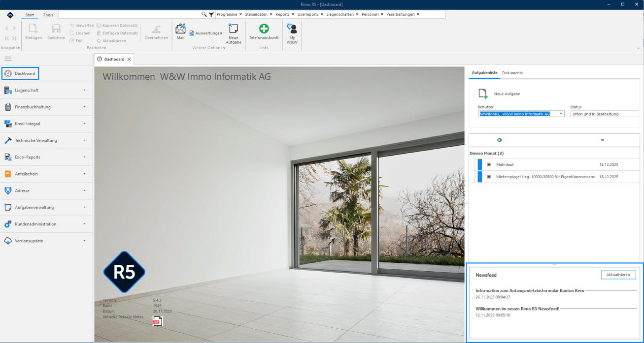Switch to the Dokumente tab
This screenshot has height=343, width=644.
pos(512,73)
